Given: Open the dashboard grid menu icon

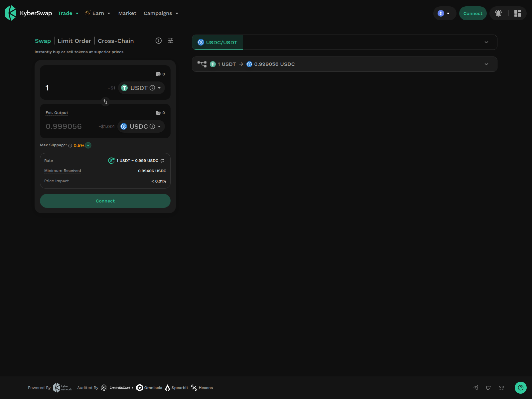Looking at the screenshot, I should 518,13.
